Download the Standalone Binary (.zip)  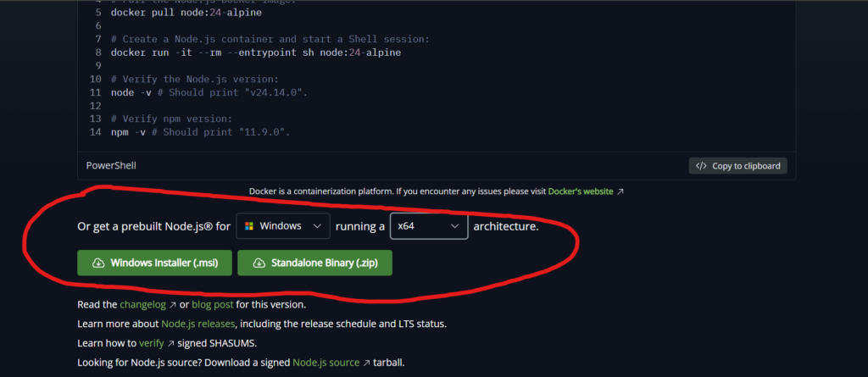point(314,263)
